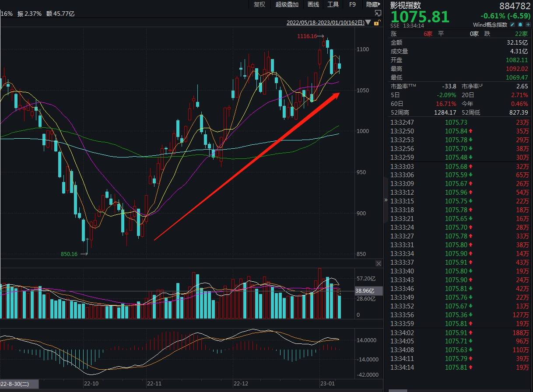
Task: Close the volume indicator panel with X
Action: click(379, 263)
